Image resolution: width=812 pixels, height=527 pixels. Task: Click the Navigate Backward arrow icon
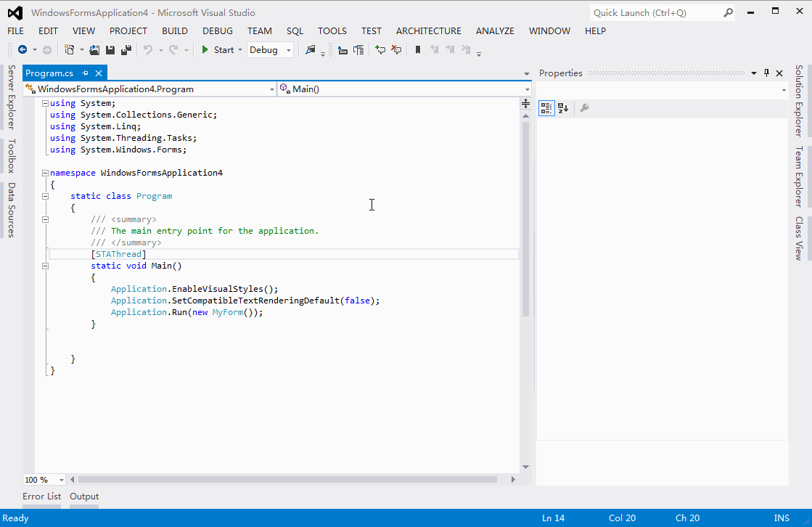point(22,49)
